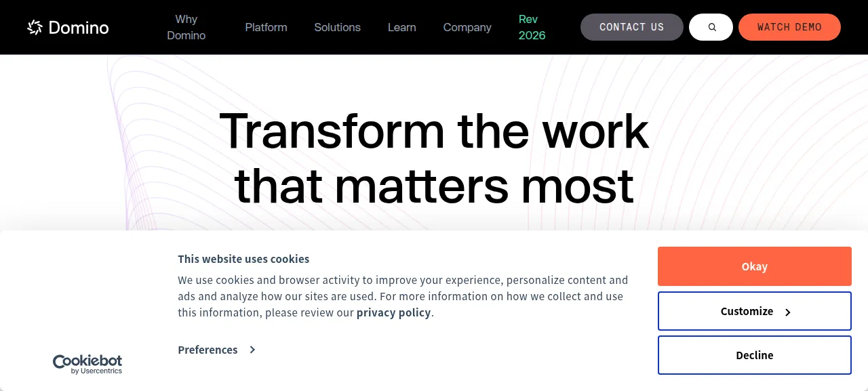Accept cookies with the Okay button
The image size is (868, 391).
pos(755,266)
